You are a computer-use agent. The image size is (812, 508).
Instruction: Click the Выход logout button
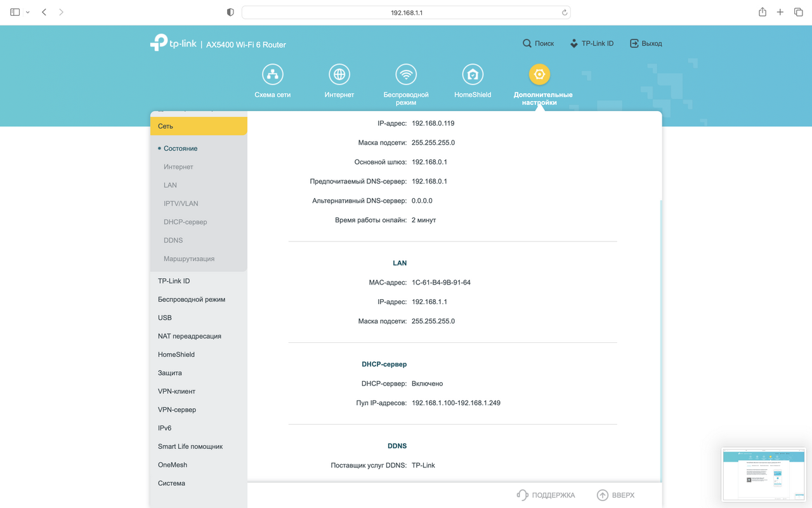click(x=645, y=43)
